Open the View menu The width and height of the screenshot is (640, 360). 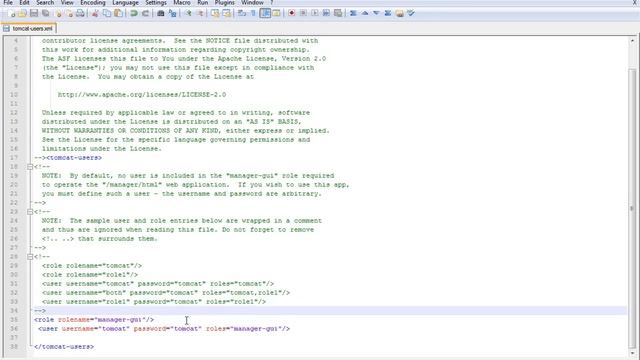pyautogui.click(x=67, y=2)
